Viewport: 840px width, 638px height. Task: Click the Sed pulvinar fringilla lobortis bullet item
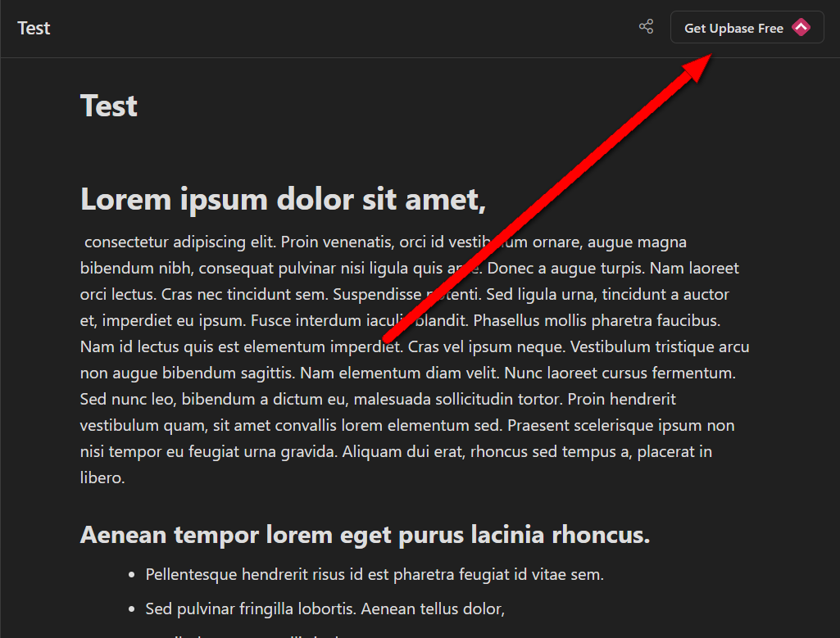point(325,609)
